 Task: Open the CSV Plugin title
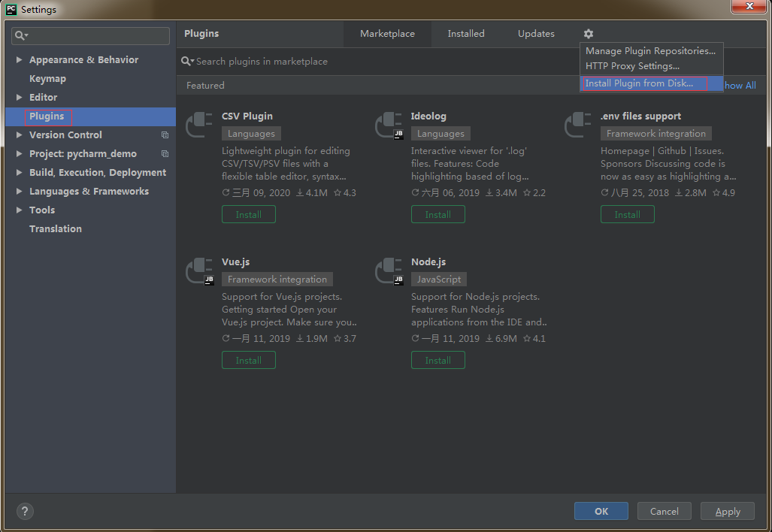pos(247,116)
